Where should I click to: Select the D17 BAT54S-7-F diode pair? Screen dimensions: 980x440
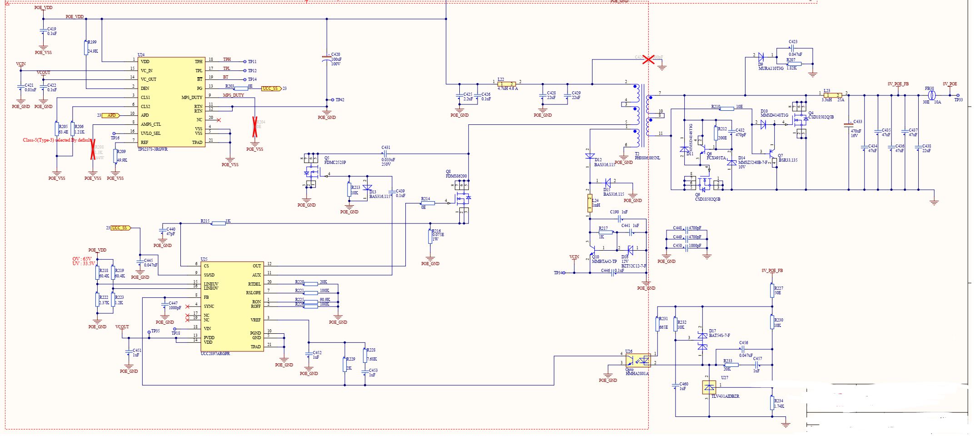[702, 341]
